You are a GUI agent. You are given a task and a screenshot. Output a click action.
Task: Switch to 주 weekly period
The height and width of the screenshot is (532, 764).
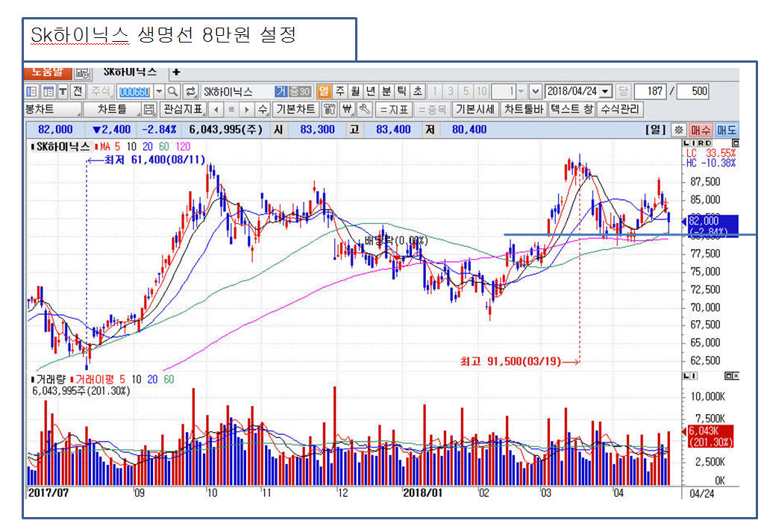(x=339, y=91)
